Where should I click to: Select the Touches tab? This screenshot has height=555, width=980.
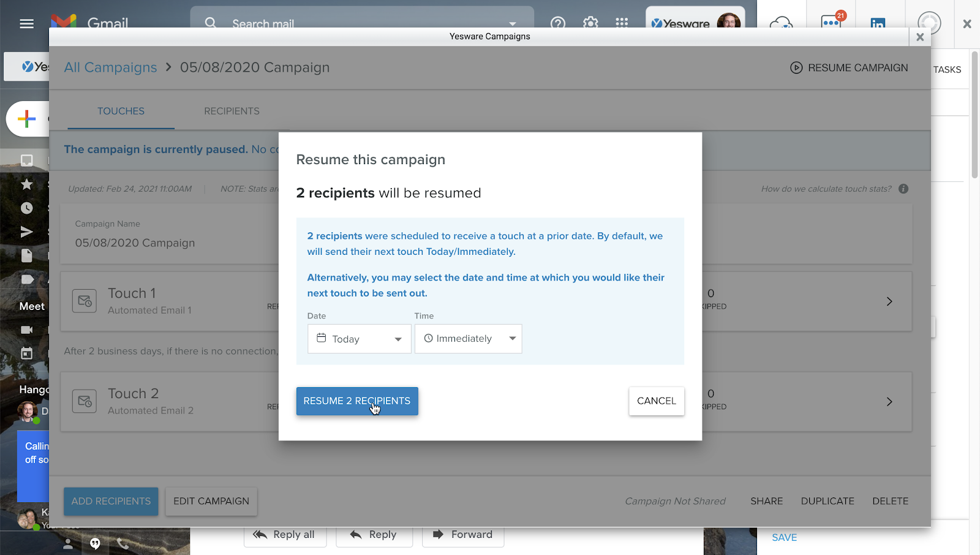coord(121,111)
